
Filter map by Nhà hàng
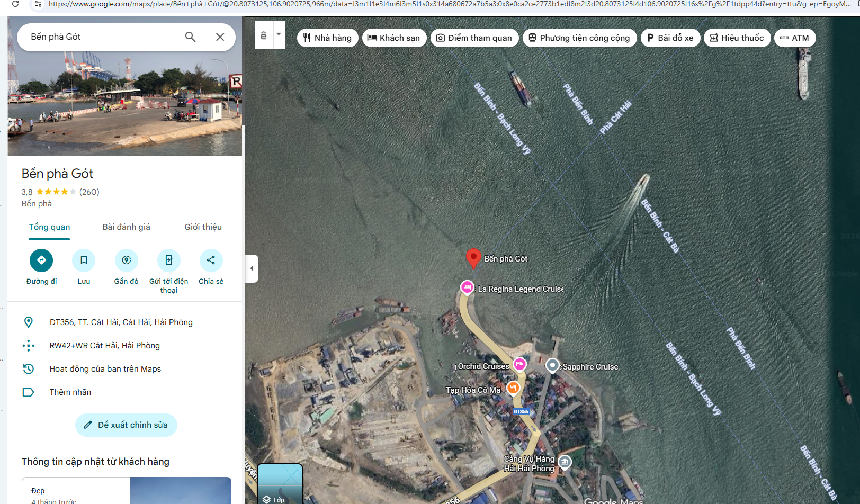(327, 38)
